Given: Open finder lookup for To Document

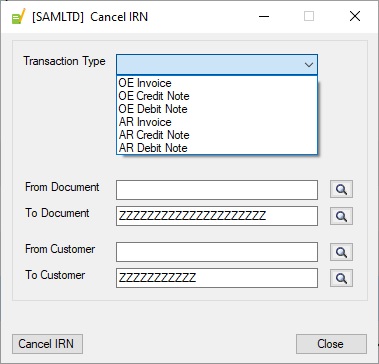Looking at the screenshot, I should tap(341, 216).
